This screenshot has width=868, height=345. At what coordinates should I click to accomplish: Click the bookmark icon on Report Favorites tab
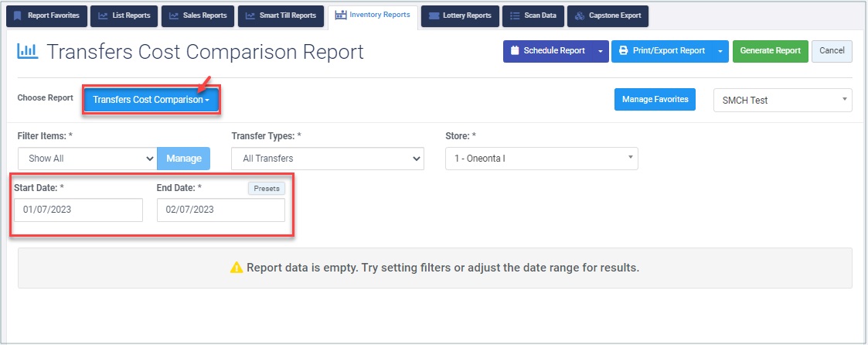18,16
